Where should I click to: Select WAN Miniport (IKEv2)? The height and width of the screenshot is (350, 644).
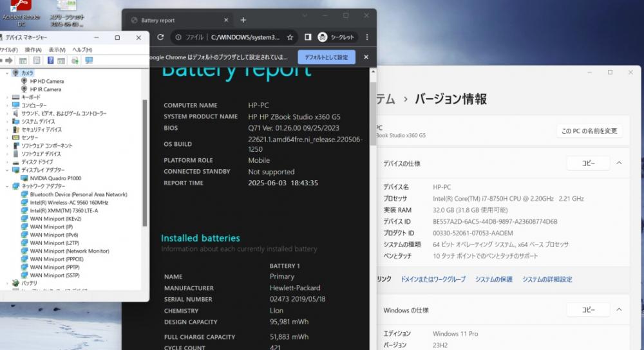55,219
